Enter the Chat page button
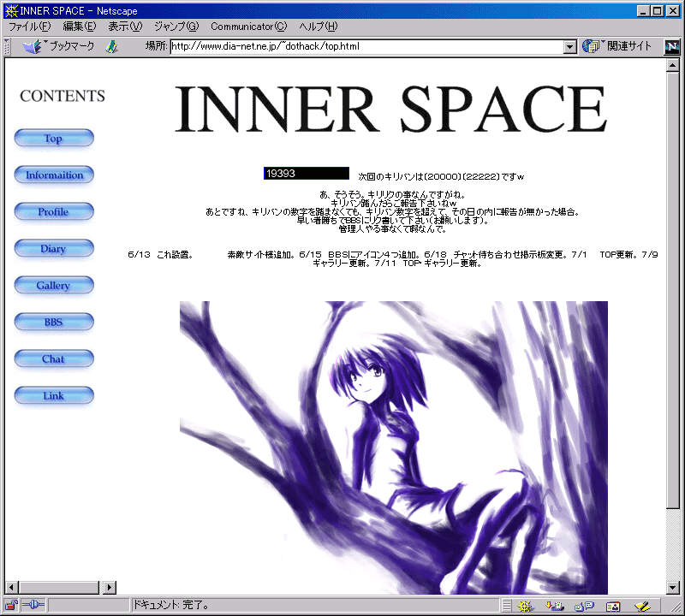The image size is (685, 616). click(x=54, y=358)
